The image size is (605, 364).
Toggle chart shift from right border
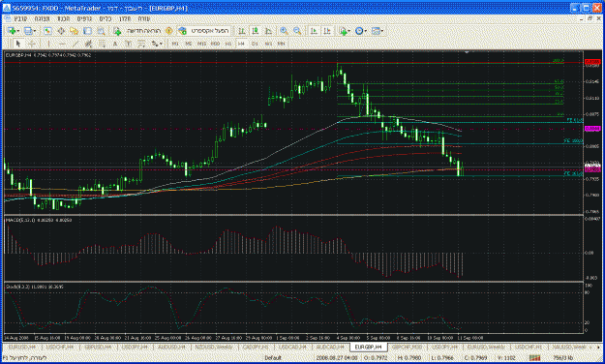click(327, 31)
